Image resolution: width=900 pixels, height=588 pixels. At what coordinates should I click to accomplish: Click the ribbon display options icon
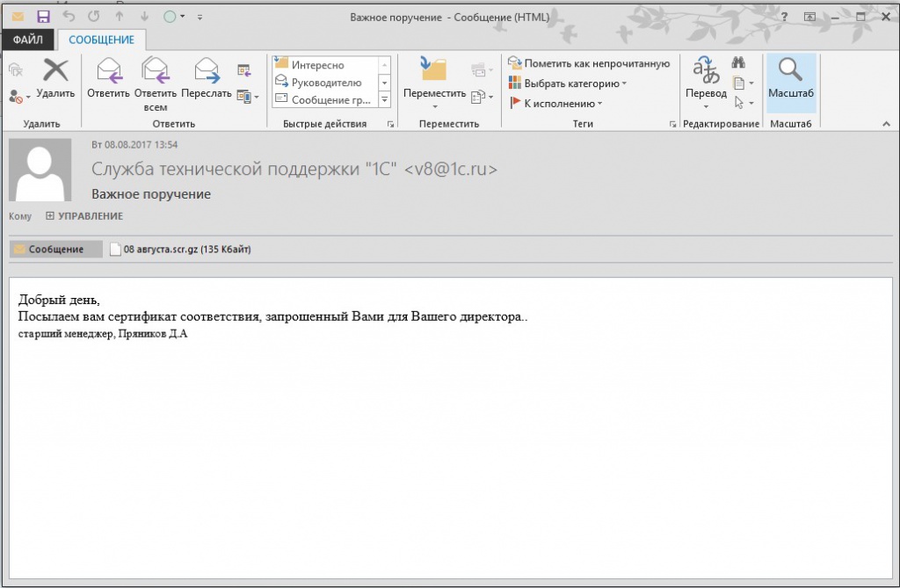point(809,17)
